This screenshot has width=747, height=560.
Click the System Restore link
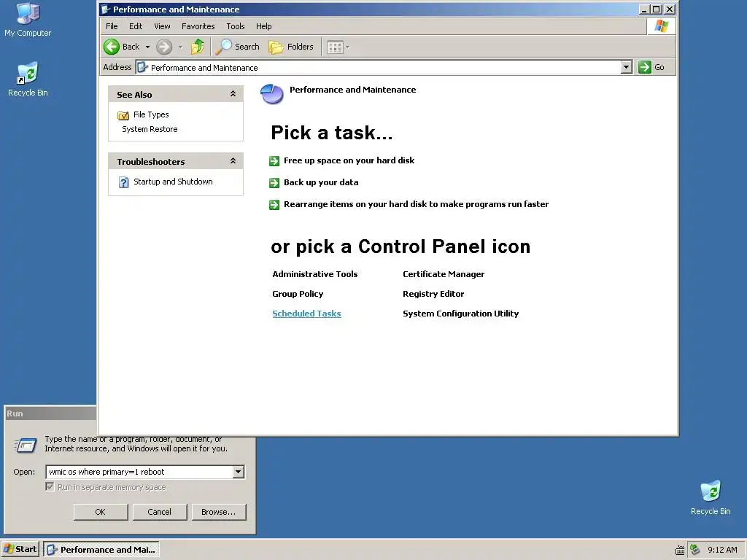pos(150,129)
